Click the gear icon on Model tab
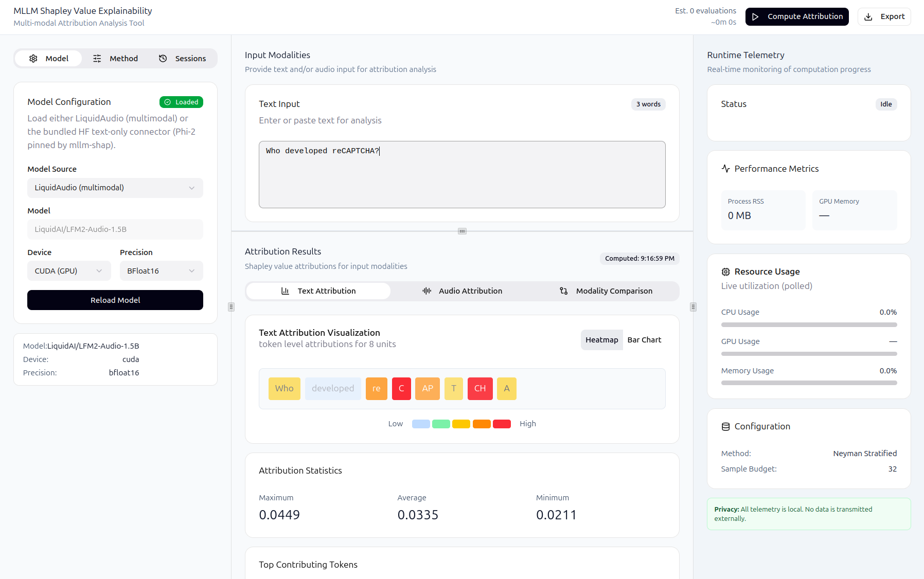Screen dimensions: 924x579 tap(33, 59)
